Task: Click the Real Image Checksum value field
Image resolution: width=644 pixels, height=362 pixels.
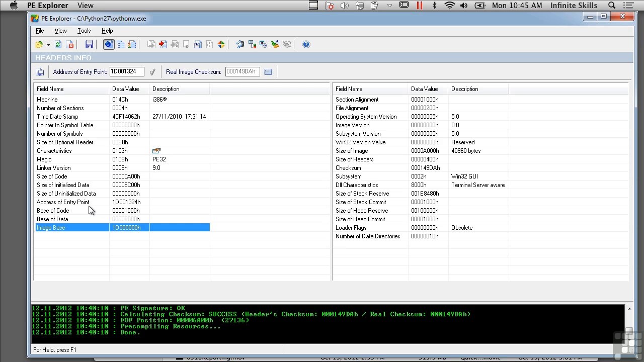Action: [x=243, y=72]
